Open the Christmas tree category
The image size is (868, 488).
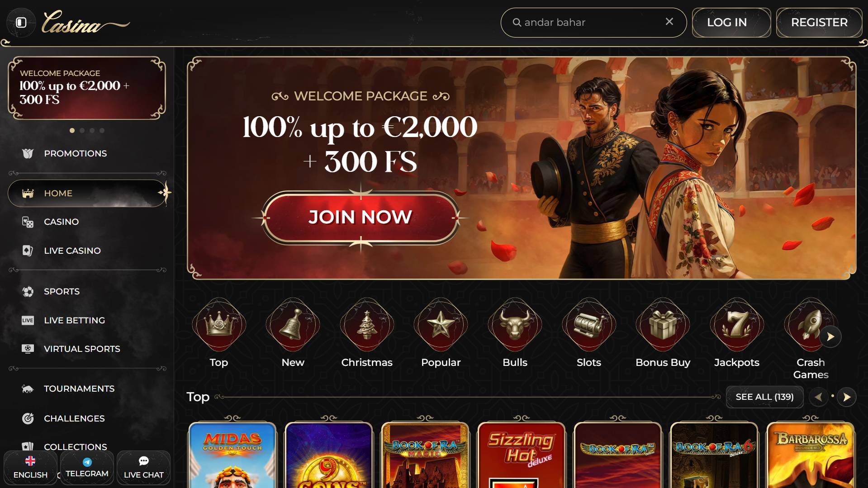click(x=367, y=325)
